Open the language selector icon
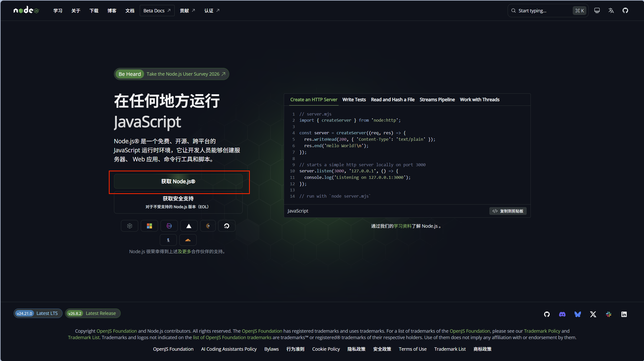Viewport: 644px width, 361px height. click(611, 11)
